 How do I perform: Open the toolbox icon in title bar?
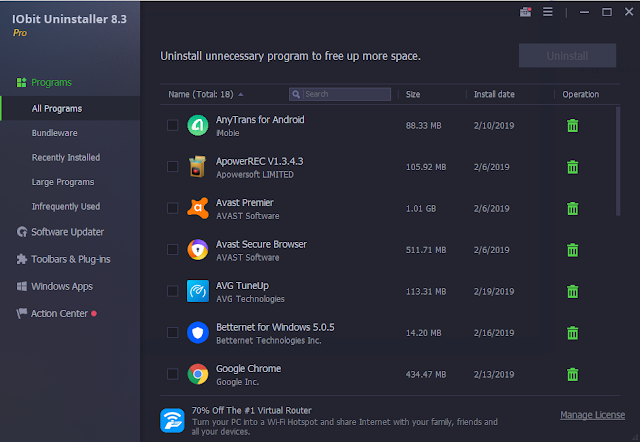pos(525,12)
